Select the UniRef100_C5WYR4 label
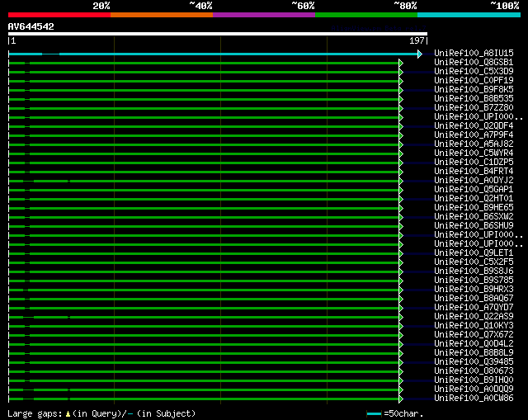528x420 pixels. pos(474,153)
